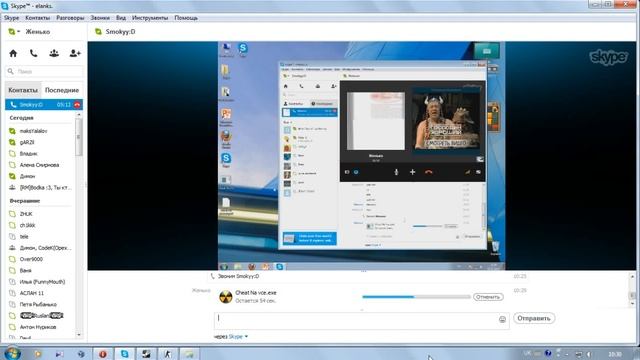Add a contact with the person-plus icon
Image resolution: width=640 pixels, height=360 pixels.
75,53
